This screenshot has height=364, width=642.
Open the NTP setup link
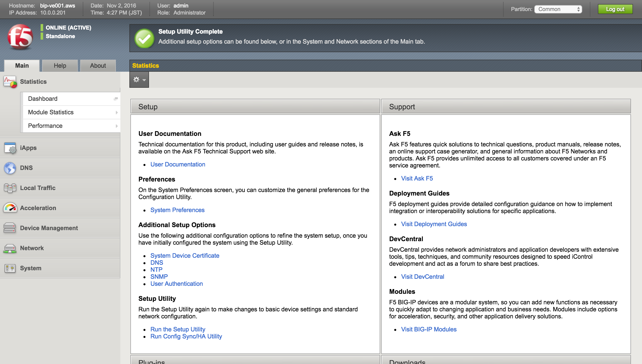[x=156, y=270]
